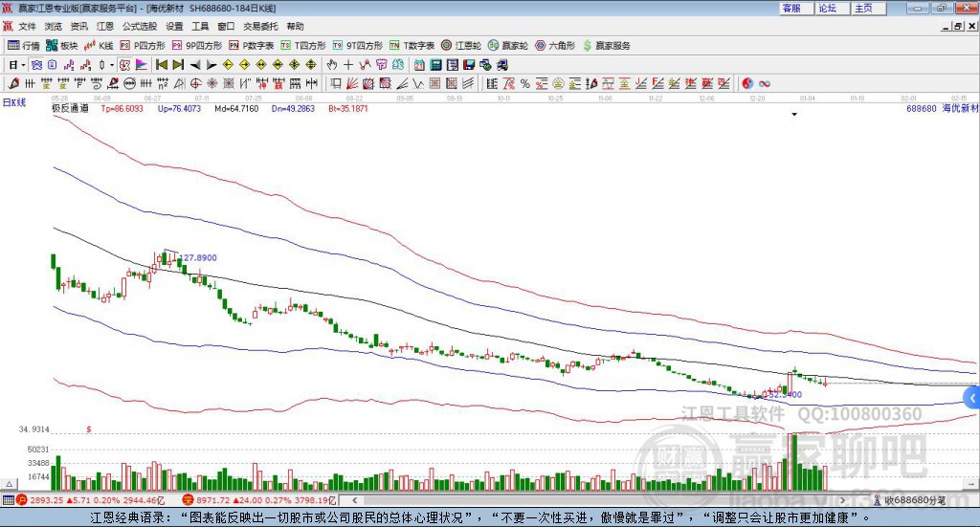This screenshot has width=980, height=527.
Task: Click the 日K线 period label
Action: 14,102
